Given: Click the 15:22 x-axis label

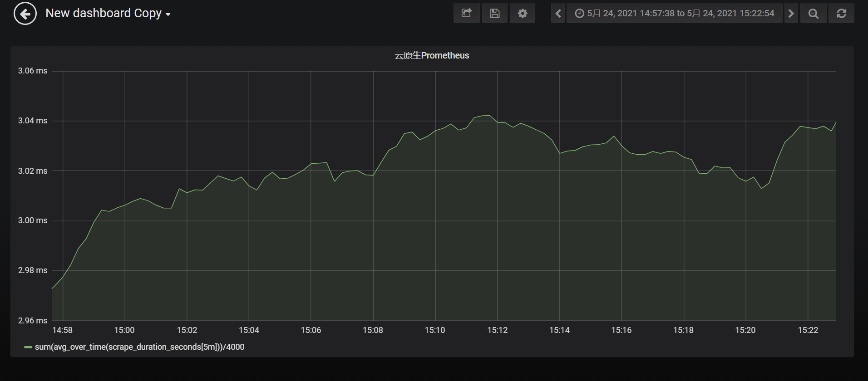Looking at the screenshot, I should coord(808,330).
